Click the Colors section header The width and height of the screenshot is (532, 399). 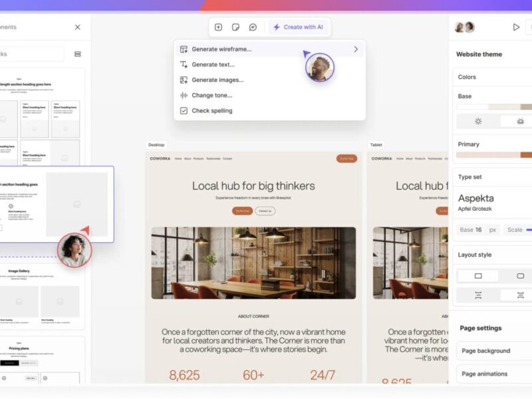point(467,77)
